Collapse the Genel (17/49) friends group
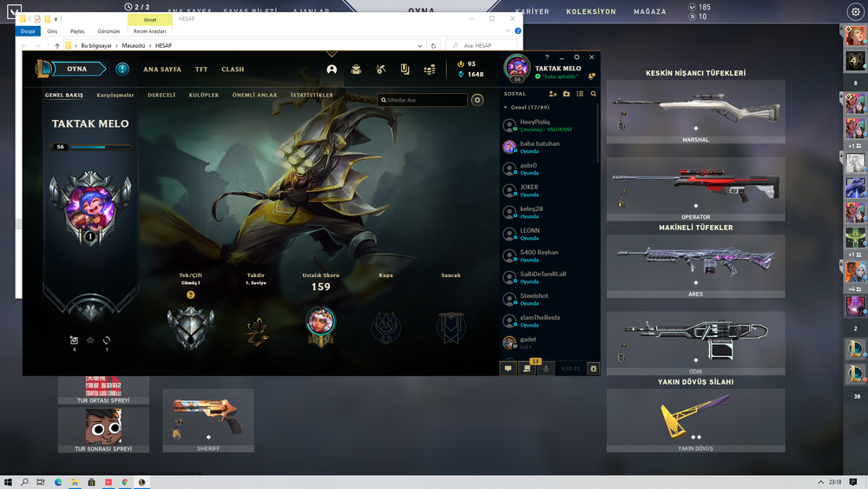 pyautogui.click(x=505, y=108)
